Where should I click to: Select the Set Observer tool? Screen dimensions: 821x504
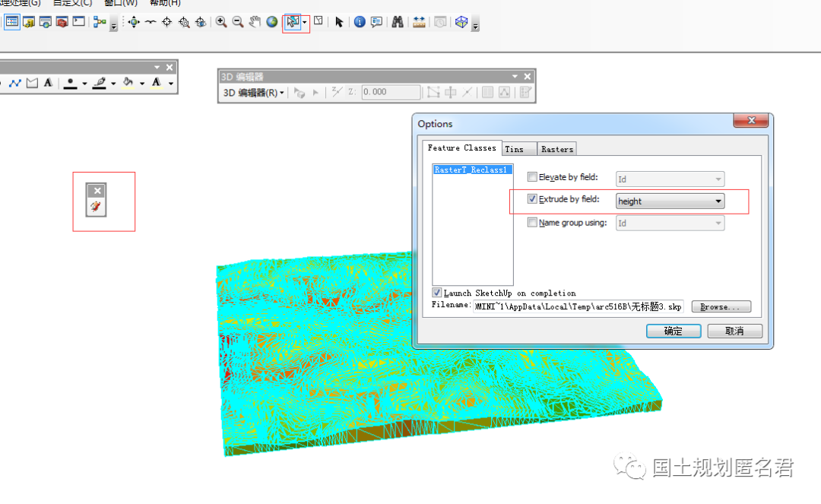coord(201,22)
